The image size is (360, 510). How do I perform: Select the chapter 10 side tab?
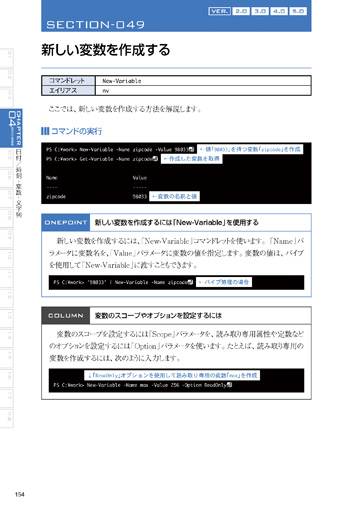pos(8,257)
